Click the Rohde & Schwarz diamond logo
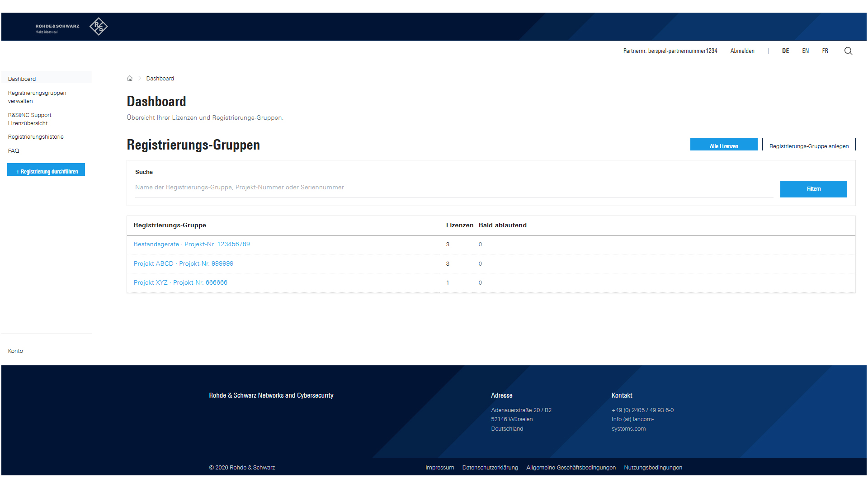 (x=99, y=27)
